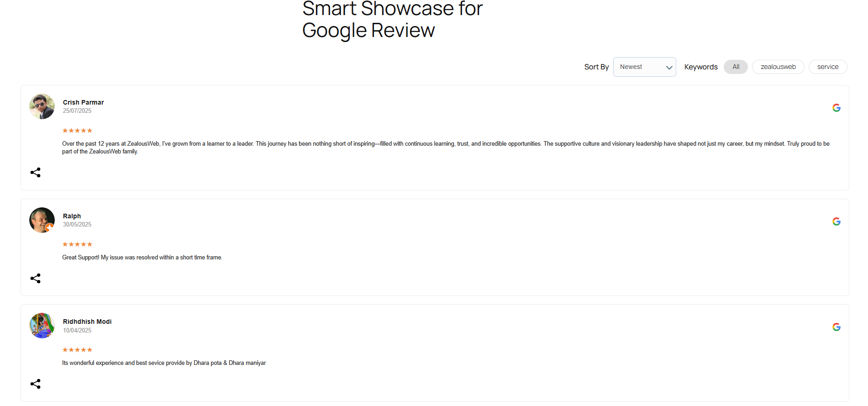The height and width of the screenshot is (406, 868).
Task: Share Ralph's review
Action: pos(36,278)
